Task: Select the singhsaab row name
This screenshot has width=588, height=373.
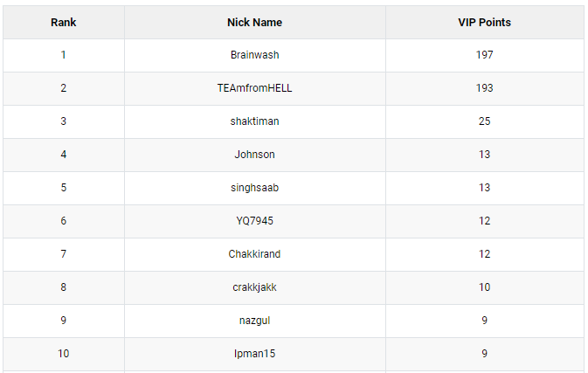Action: click(254, 188)
